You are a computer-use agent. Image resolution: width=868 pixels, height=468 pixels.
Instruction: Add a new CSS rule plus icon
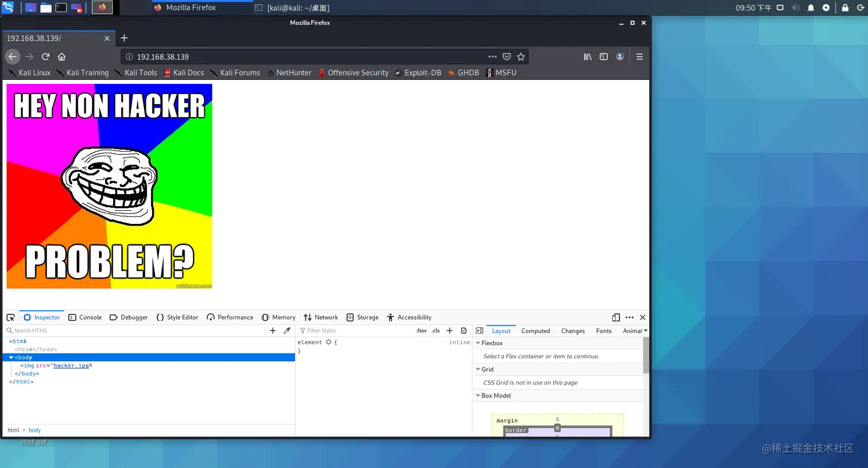point(449,331)
